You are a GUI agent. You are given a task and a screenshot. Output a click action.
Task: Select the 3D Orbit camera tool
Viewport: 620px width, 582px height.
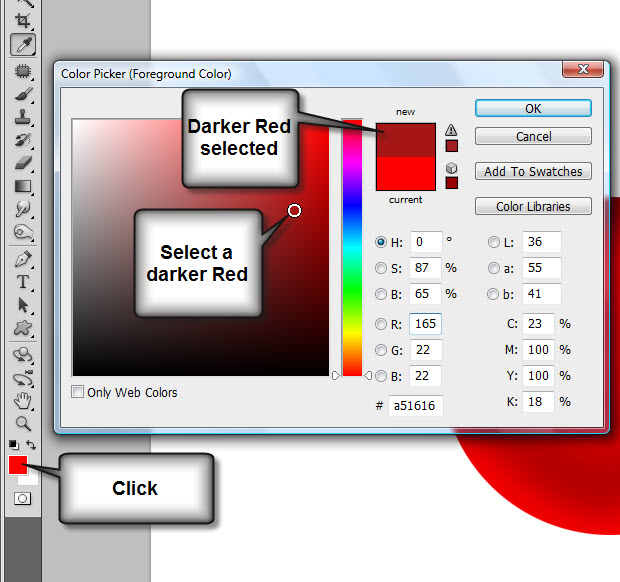tap(23, 378)
